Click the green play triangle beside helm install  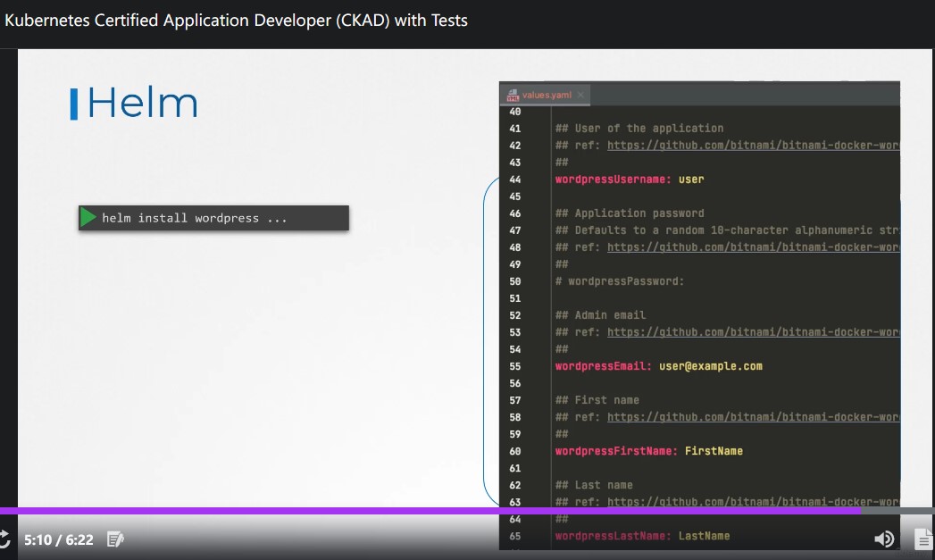pos(88,218)
